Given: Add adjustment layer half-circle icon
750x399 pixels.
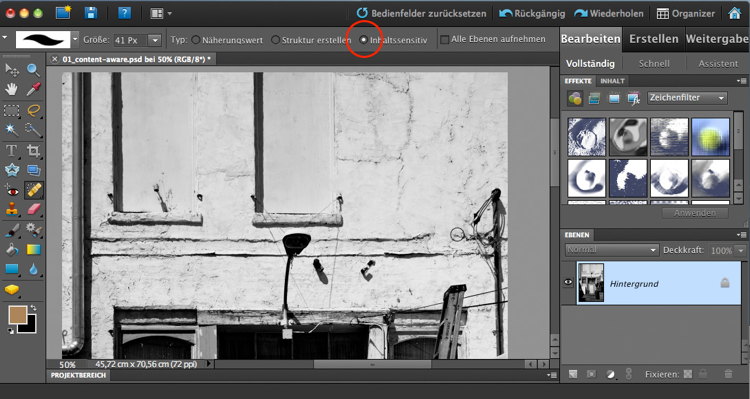Looking at the screenshot, I should coord(610,374).
